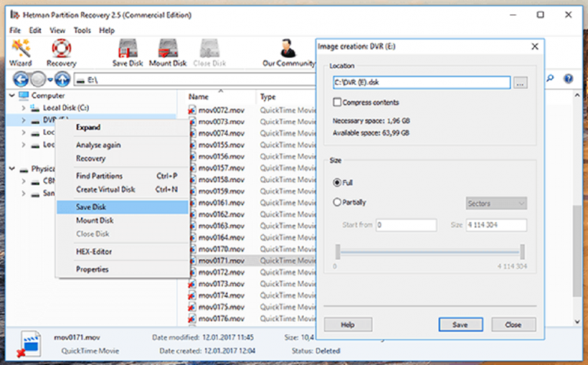
Task: Close the Image creation dialog
Action: [534, 47]
